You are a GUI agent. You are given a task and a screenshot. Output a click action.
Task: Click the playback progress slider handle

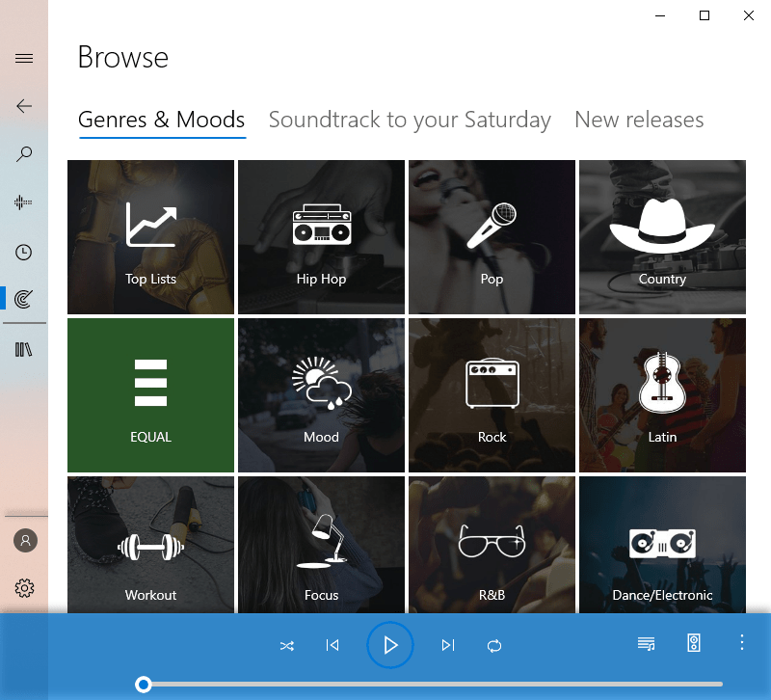(x=144, y=685)
